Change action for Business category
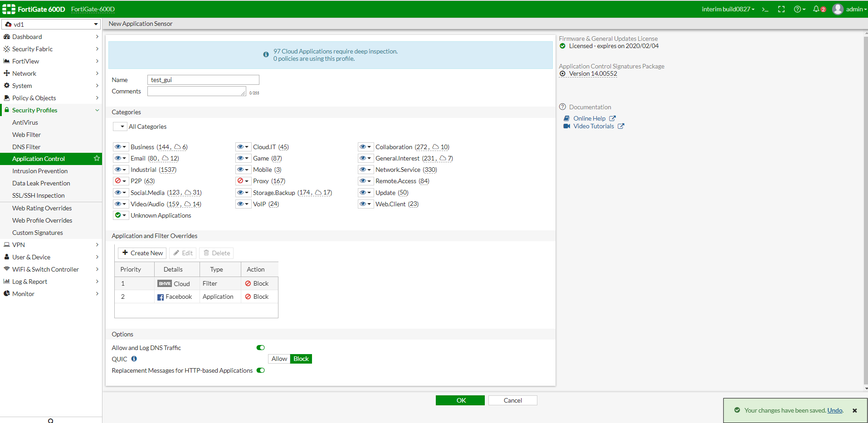This screenshot has height=423, width=868. 121,147
